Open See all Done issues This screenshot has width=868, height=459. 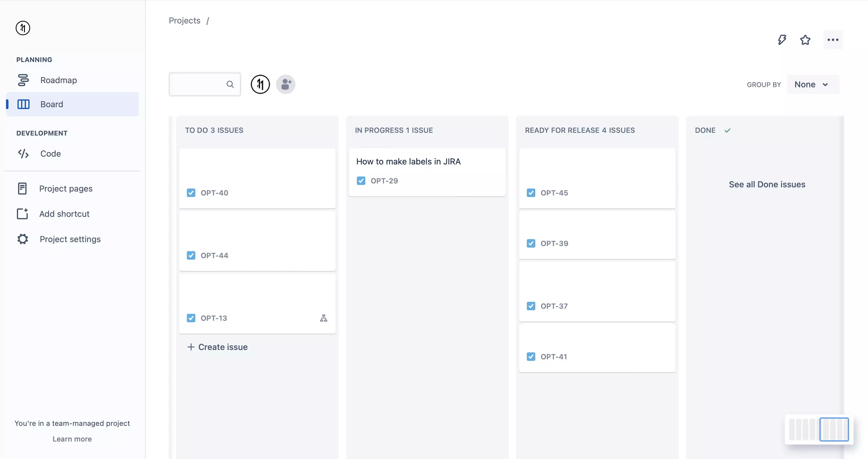767,184
